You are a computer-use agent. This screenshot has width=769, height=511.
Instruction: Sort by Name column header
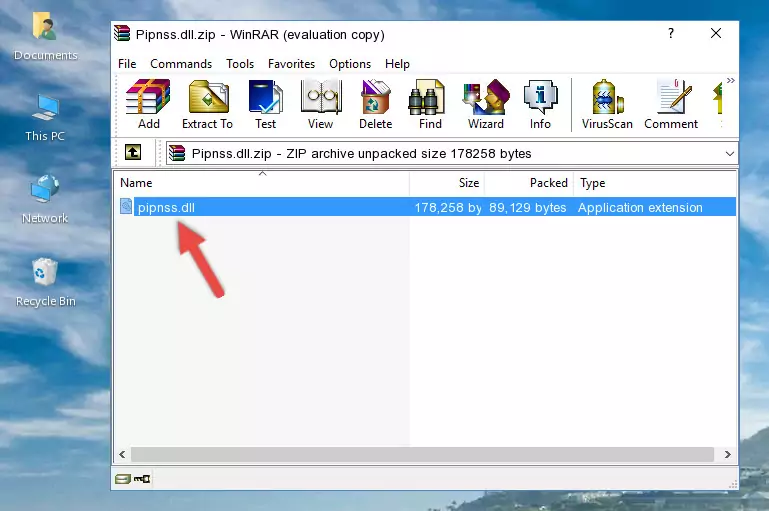pyautogui.click(x=262, y=183)
